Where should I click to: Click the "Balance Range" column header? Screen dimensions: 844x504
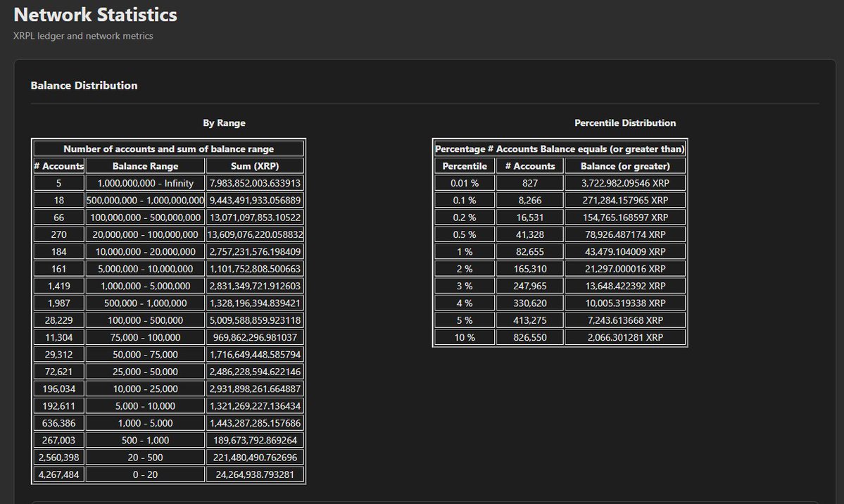[x=145, y=166]
